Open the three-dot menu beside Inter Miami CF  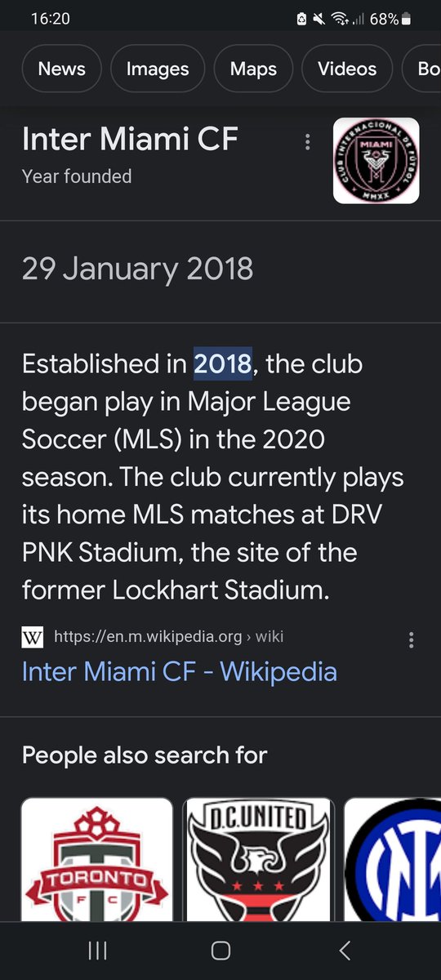308,142
